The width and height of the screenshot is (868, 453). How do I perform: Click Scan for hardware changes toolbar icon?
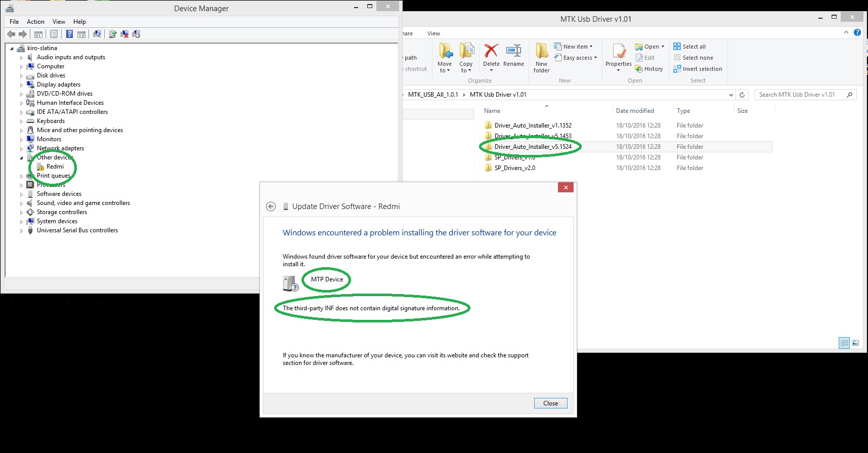(x=97, y=34)
